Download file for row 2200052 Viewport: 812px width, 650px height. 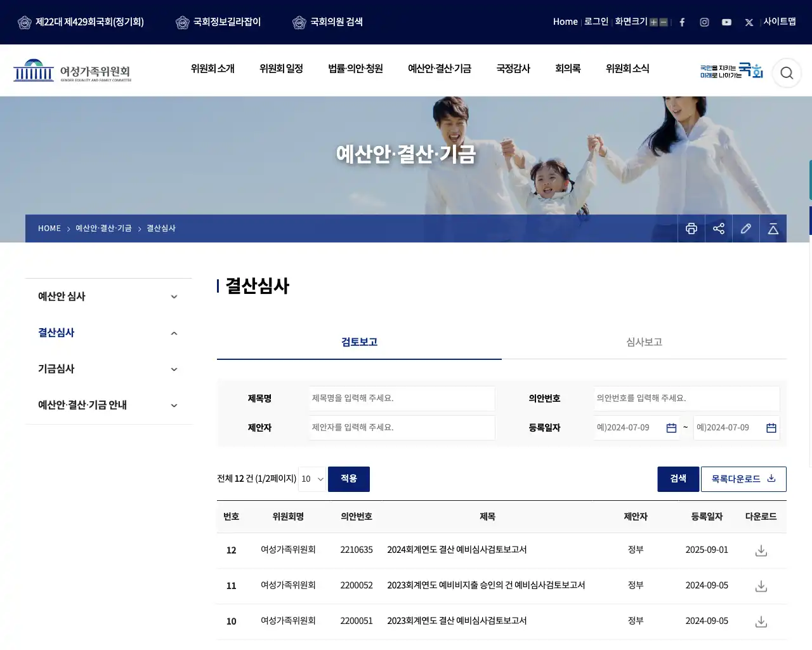coord(761,586)
